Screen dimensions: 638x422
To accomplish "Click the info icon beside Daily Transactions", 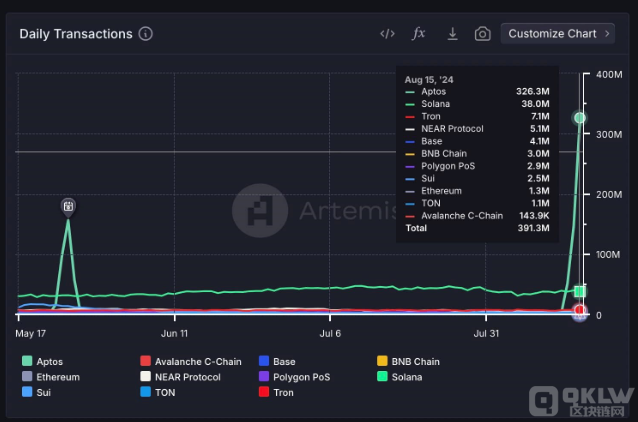I will [146, 34].
